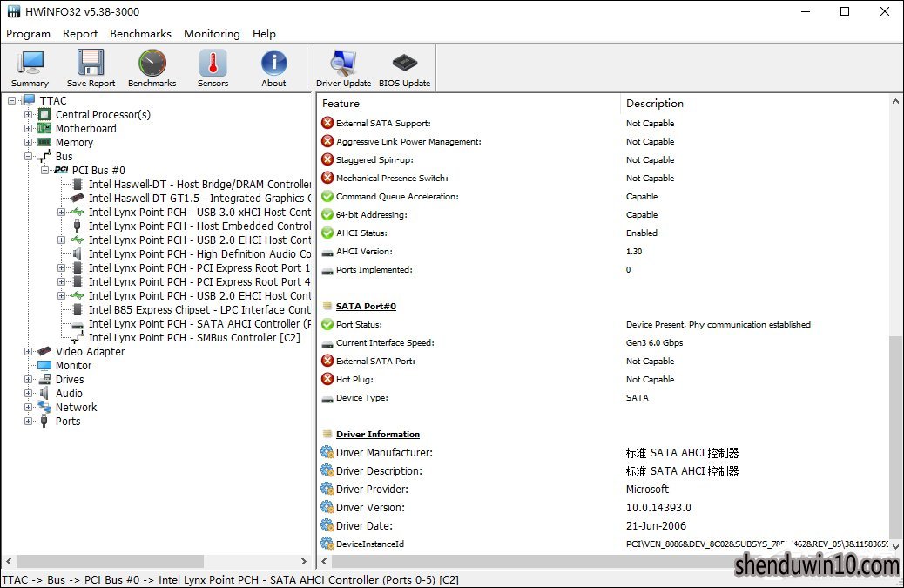Click the Drives icon in tree
904x588 pixels.
[x=44, y=379]
